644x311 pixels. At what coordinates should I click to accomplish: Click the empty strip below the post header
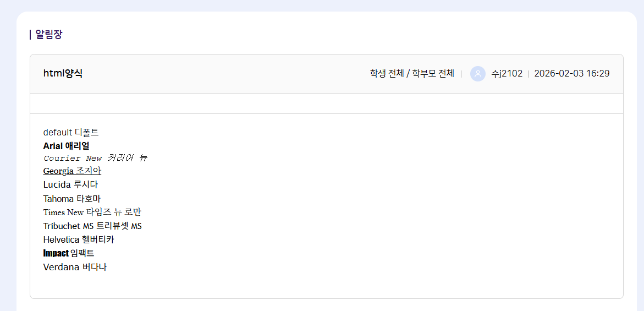pos(326,103)
